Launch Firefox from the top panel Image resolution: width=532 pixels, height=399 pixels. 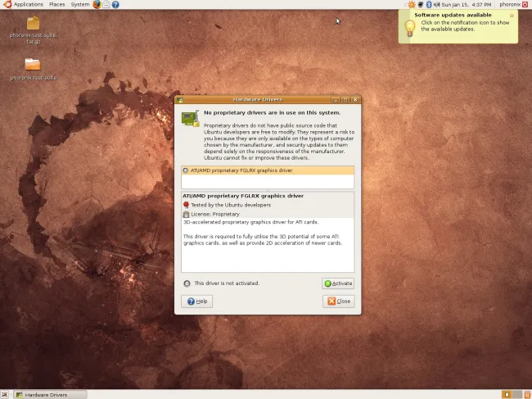[97, 4]
